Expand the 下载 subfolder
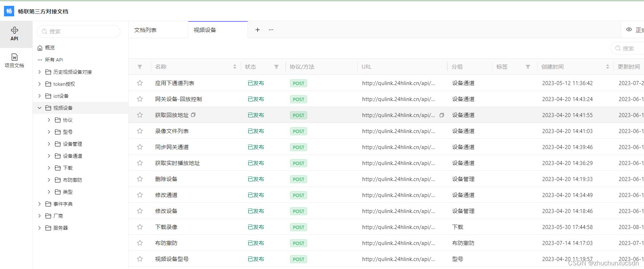The width and height of the screenshot is (644, 269). pos(49,168)
